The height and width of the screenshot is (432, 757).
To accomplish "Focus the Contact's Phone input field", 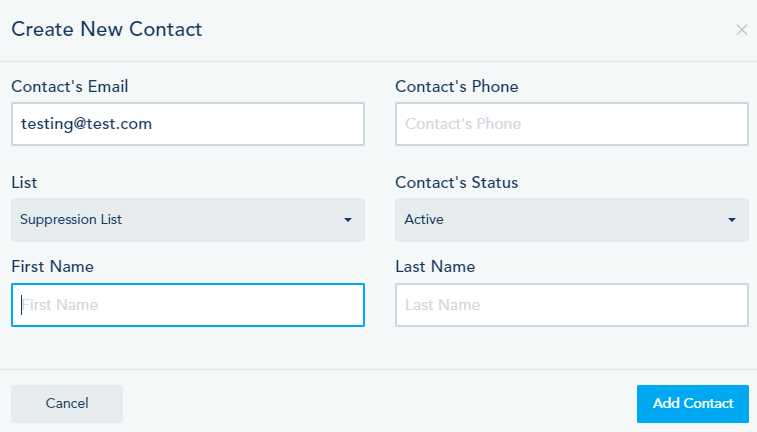I will coord(571,124).
